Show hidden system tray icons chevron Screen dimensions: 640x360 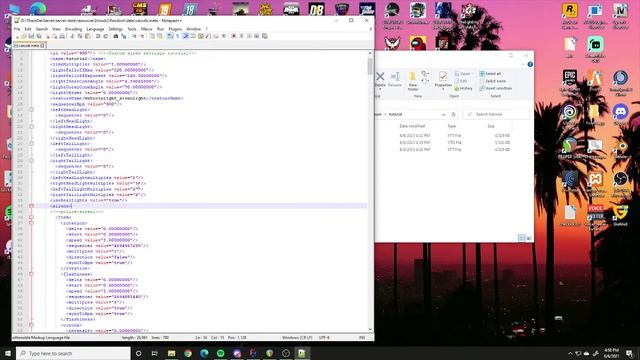[570, 353]
